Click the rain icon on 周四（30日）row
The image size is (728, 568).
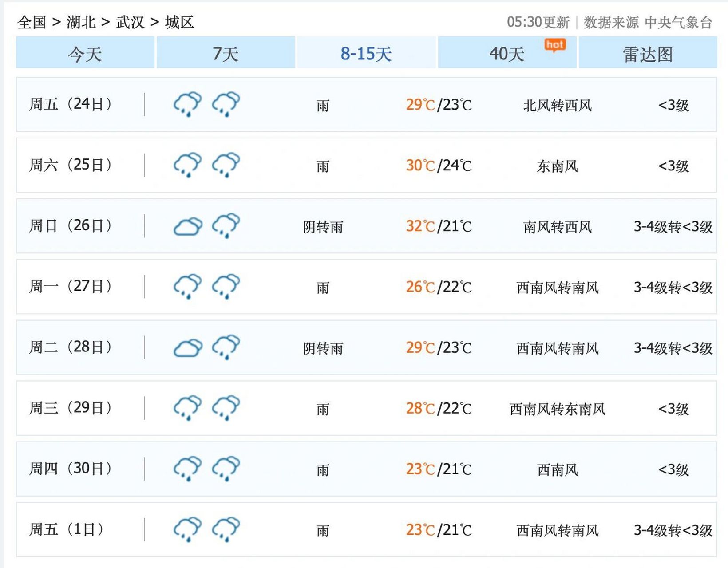pos(187,468)
